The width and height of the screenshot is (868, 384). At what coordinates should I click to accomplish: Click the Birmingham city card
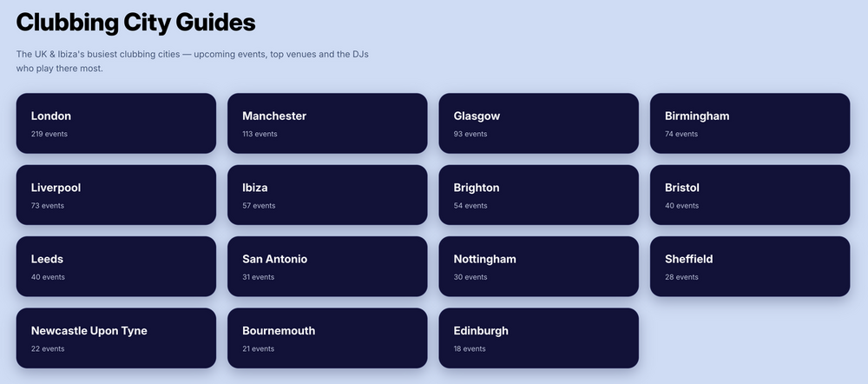[750, 123]
